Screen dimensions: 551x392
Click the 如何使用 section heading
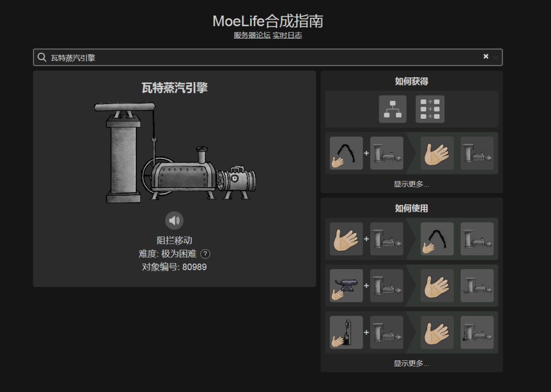coord(412,208)
